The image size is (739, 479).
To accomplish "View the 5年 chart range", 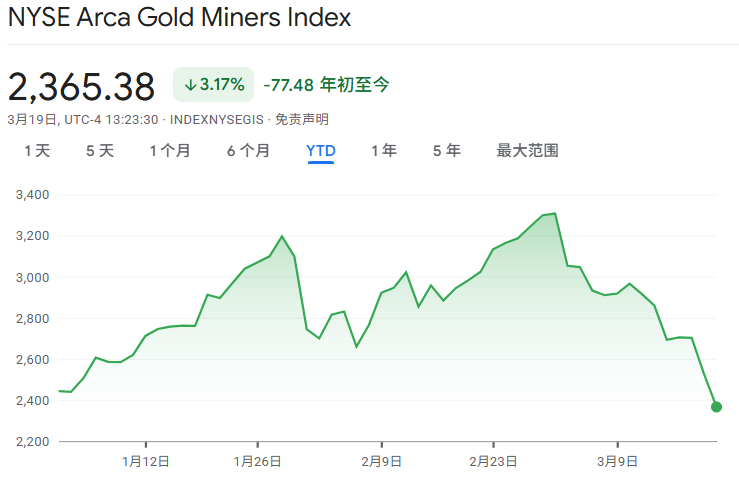I will pos(447,151).
